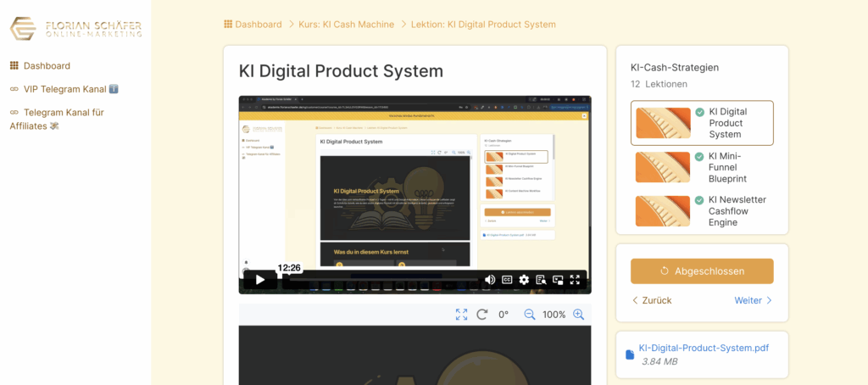
Task: Open Dashboard from the left sidebar
Action: coord(47,66)
